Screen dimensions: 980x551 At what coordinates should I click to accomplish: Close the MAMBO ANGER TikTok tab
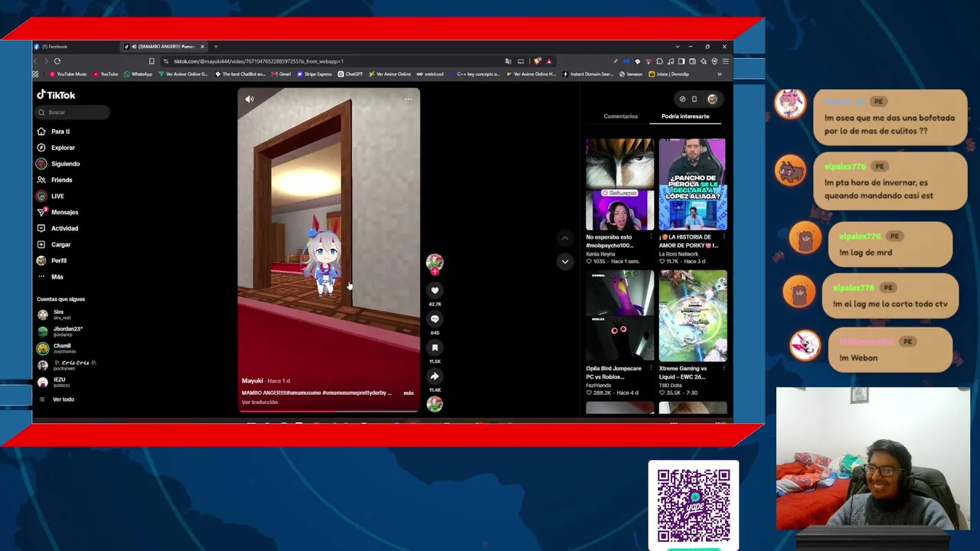(x=202, y=47)
